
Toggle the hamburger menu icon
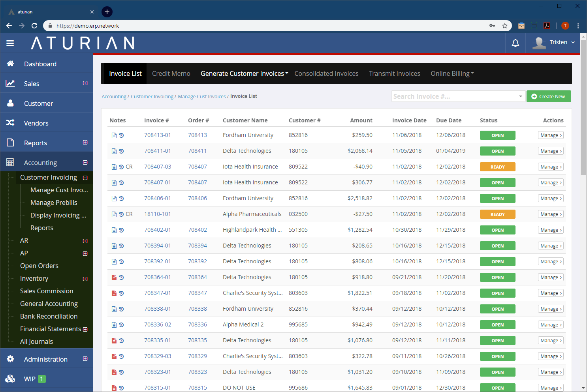coord(10,43)
